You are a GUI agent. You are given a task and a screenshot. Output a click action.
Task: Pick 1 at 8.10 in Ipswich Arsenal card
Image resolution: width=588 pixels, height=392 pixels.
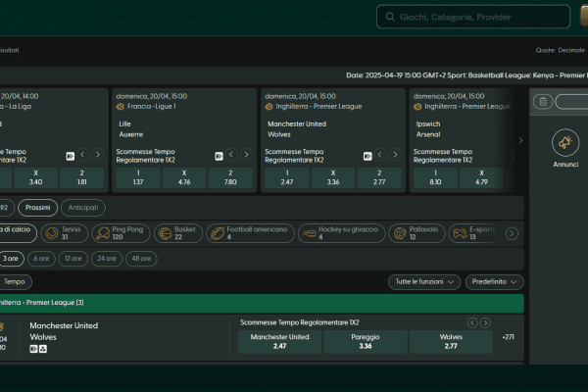(435, 177)
